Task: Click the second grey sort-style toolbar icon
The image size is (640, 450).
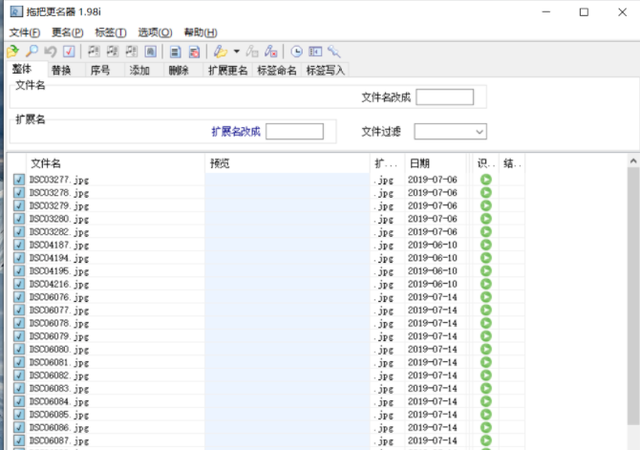Action: coord(112,51)
